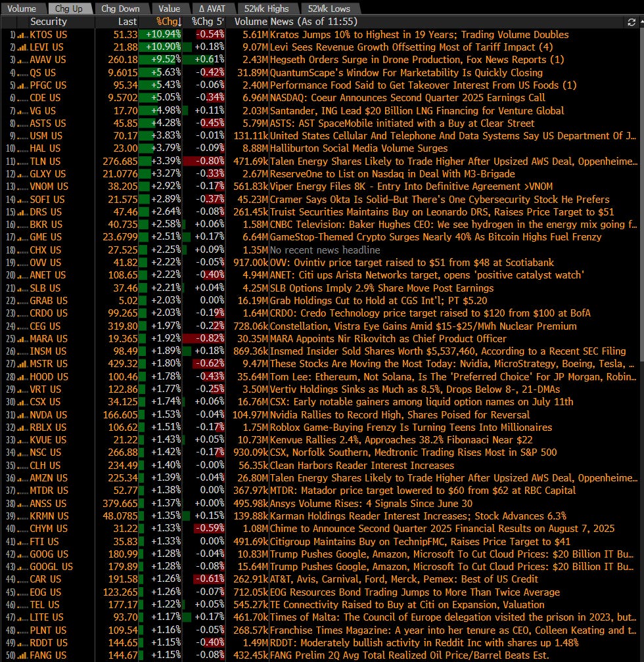
Task: Select the GOOGL US ticker
Action: tap(51, 567)
